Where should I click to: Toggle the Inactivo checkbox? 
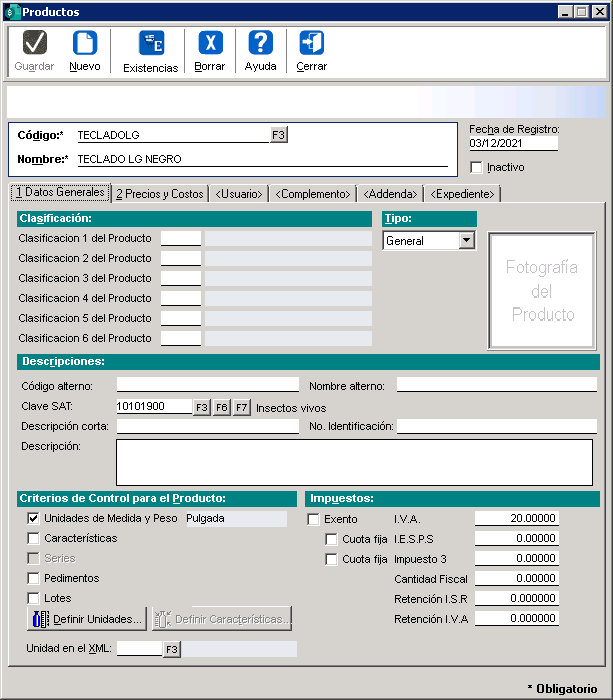[476, 167]
